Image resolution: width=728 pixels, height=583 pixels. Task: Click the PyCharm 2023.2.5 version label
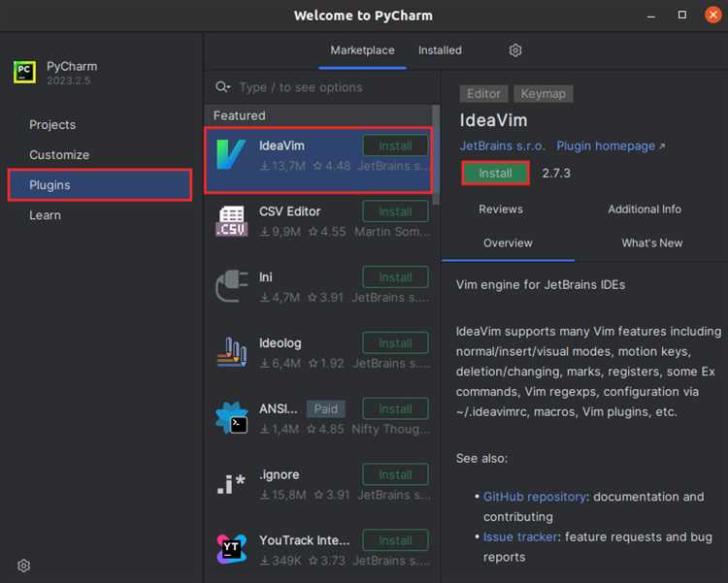[68, 81]
